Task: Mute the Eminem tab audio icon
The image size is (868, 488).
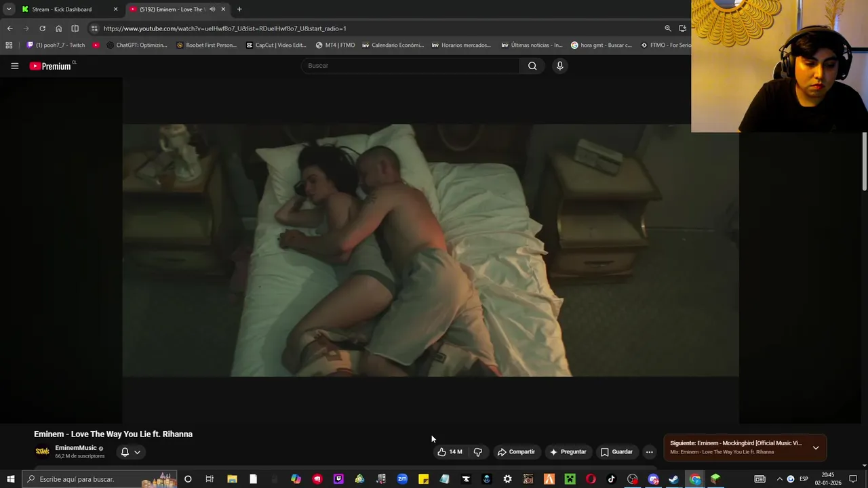Action: pyautogui.click(x=212, y=9)
